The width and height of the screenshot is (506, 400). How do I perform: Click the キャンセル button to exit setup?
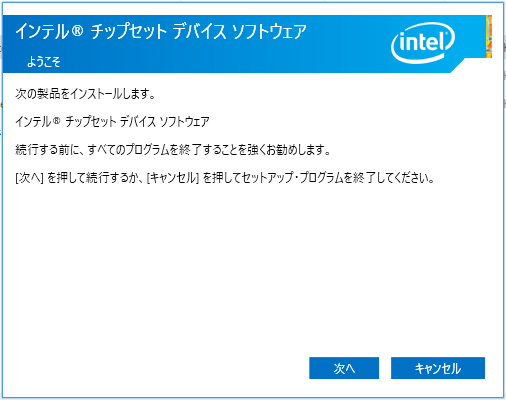[438, 368]
